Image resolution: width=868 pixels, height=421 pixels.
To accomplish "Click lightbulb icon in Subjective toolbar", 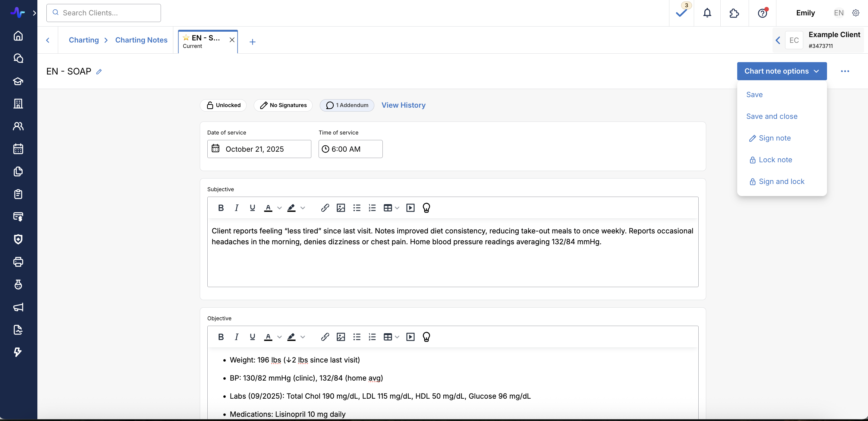I will [x=426, y=208].
